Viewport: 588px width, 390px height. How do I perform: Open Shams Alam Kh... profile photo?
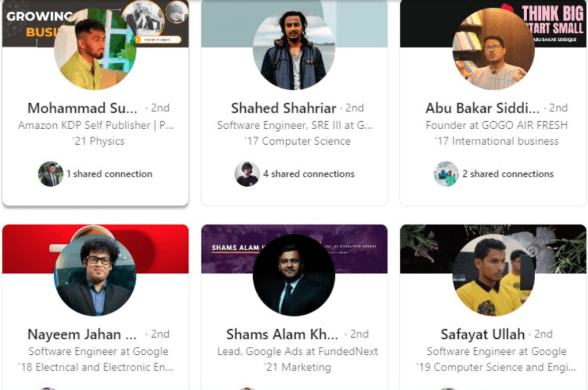294,275
